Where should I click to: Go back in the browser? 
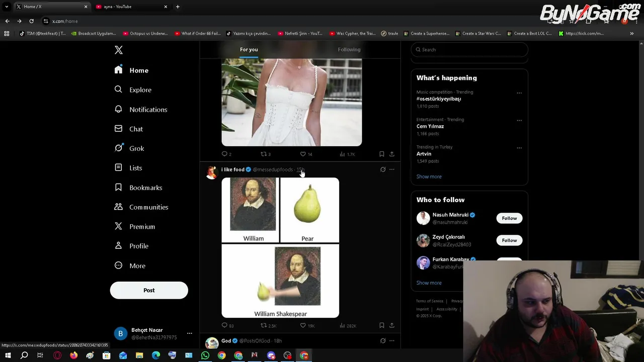pyautogui.click(x=7, y=21)
